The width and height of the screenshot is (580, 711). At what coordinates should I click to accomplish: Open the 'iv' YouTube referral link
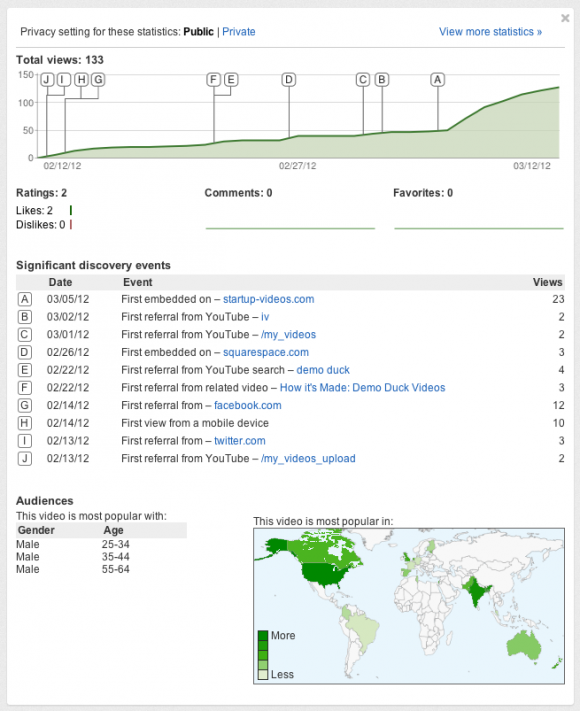click(x=265, y=317)
